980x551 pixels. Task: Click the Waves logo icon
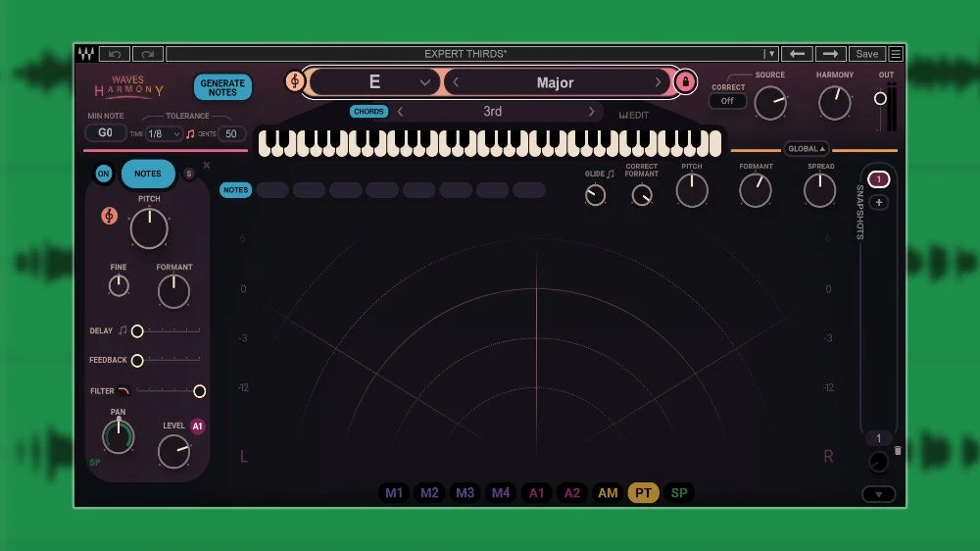click(86, 54)
